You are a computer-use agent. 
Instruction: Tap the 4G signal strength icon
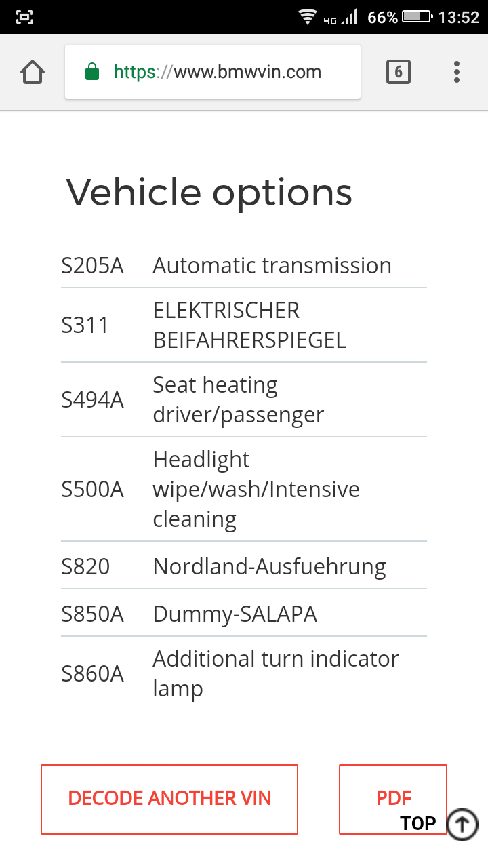click(x=341, y=18)
